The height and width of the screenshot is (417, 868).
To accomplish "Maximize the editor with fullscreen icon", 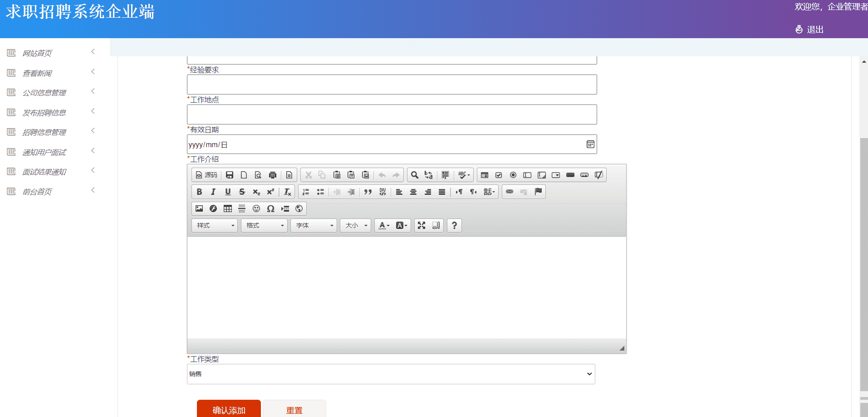I will pyautogui.click(x=422, y=225).
